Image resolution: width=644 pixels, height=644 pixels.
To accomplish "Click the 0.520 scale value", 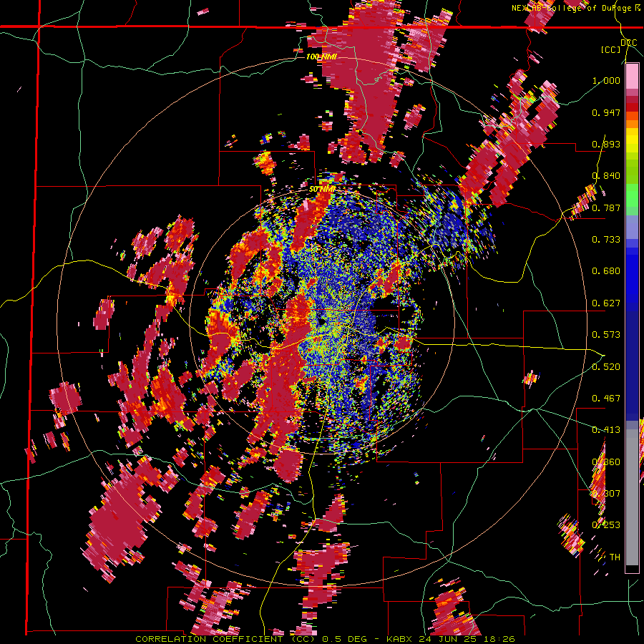I will tap(606, 366).
